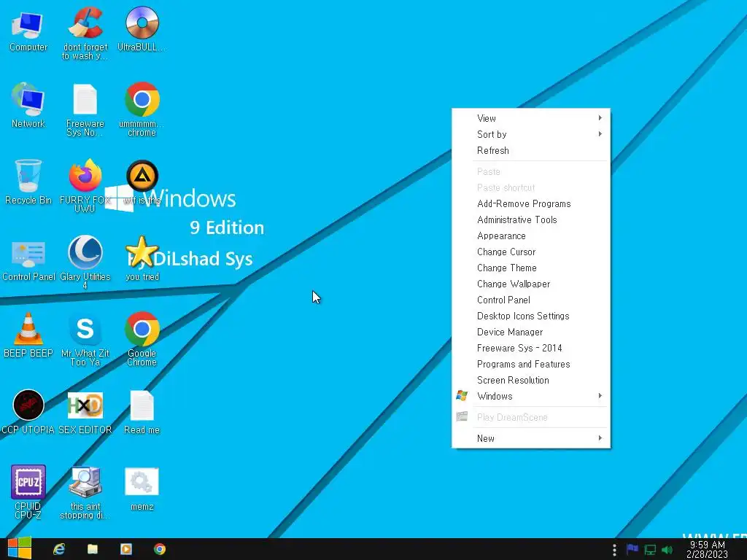Open File Explorer folder on taskbar
This screenshot has width=747, height=560.
[93, 549]
